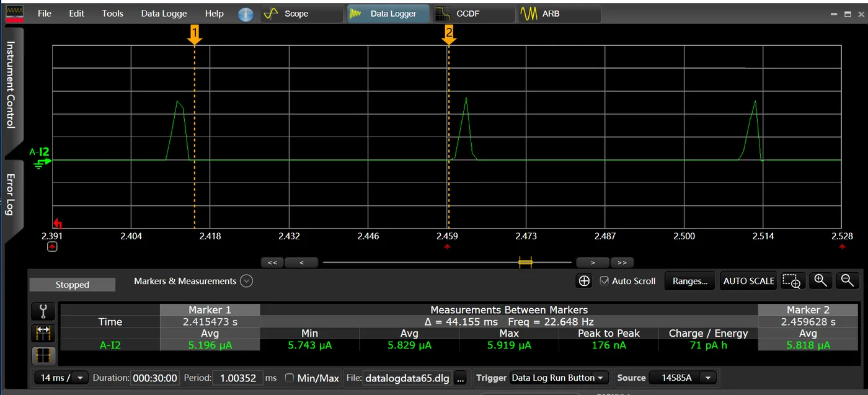Select marker 1 orange flag

[x=195, y=36]
